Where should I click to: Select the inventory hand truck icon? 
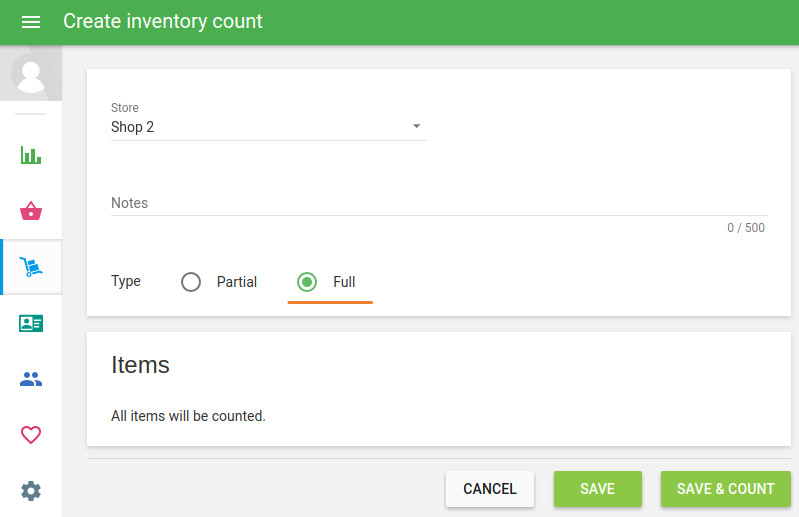(x=31, y=267)
